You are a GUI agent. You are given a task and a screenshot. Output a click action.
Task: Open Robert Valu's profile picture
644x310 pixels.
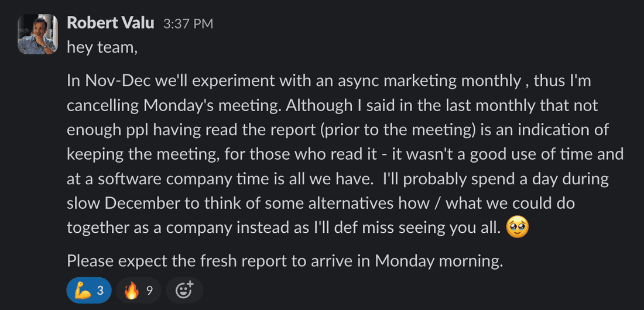coord(37,34)
